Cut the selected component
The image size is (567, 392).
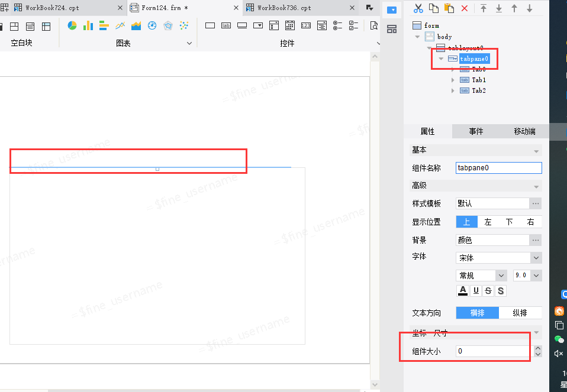pos(418,8)
